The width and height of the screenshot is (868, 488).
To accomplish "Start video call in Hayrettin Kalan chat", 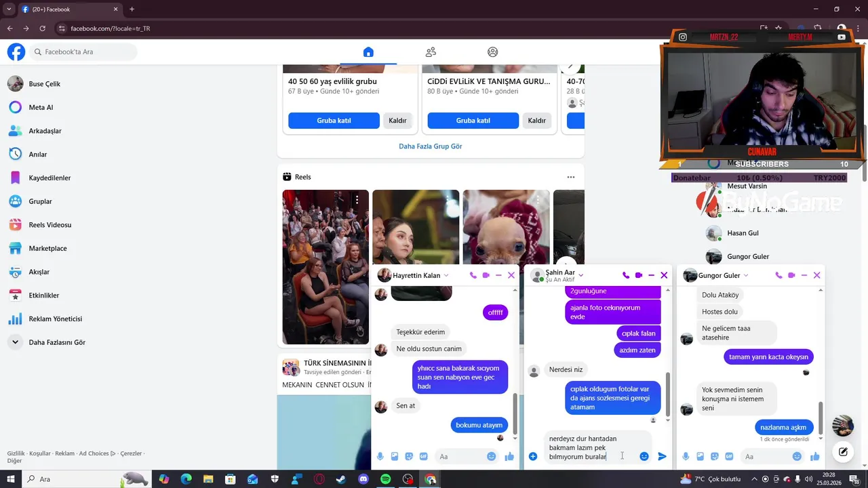I will coord(486,275).
